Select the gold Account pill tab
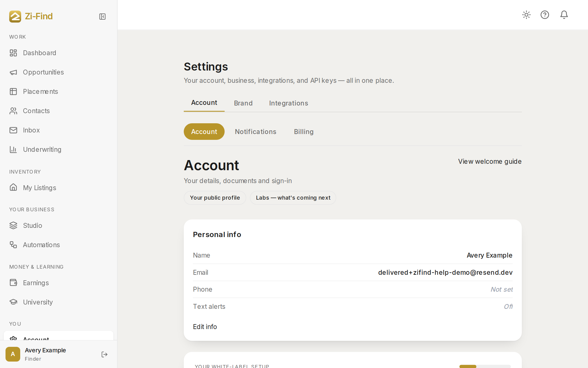588x368 pixels. coord(204,132)
